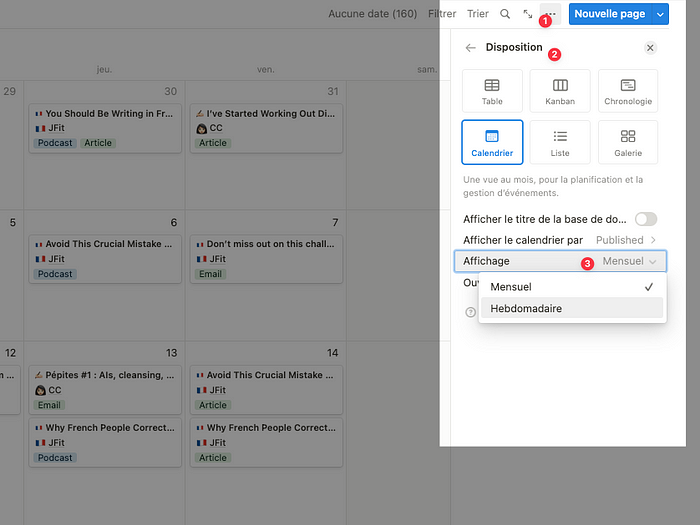Select the Liste layout
This screenshot has width=700, height=525.
(560, 142)
